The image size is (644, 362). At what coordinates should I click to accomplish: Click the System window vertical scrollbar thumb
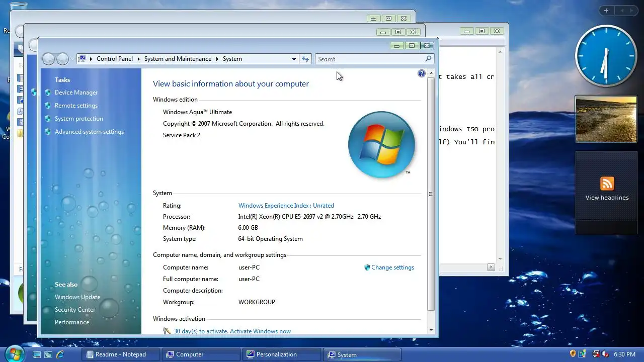tap(431, 194)
